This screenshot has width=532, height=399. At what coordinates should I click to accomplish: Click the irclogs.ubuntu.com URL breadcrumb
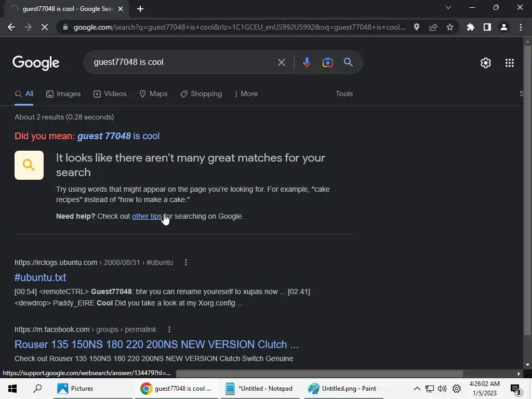click(x=94, y=262)
